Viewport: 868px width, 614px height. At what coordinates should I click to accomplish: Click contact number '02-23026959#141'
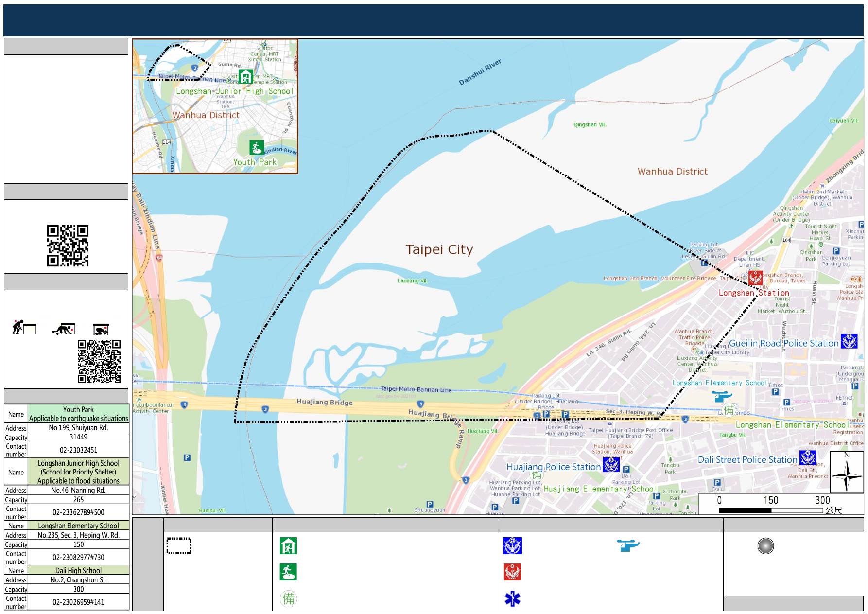[78, 602]
